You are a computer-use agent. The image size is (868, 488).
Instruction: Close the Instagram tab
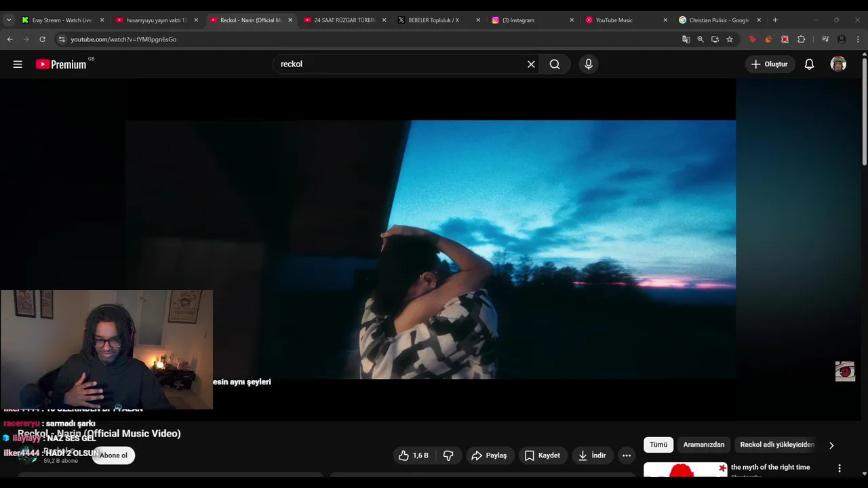(572, 20)
